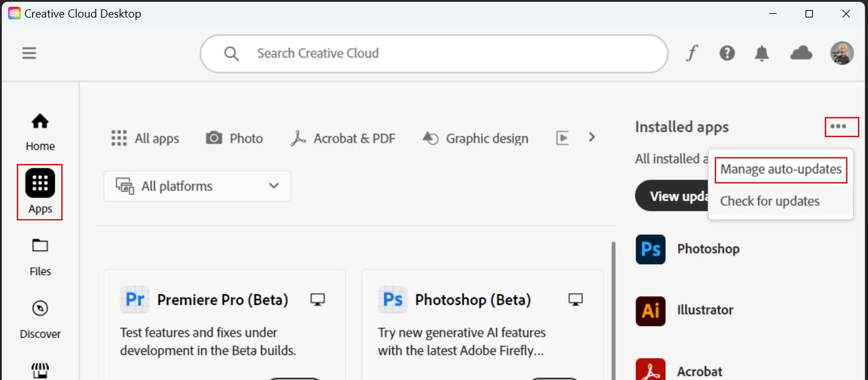The height and width of the screenshot is (380, 868).
Task: Click the Fonts 'f' icon
Action: point(691,53)
